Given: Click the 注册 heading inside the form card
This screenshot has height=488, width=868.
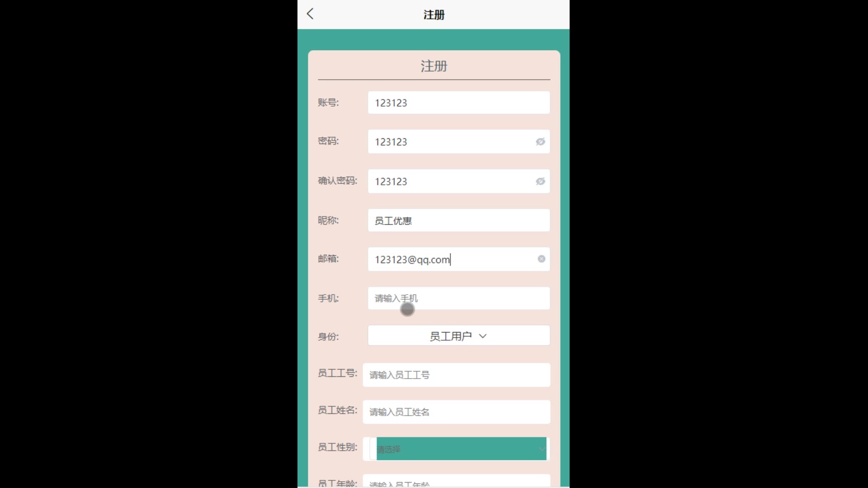Looking at the screenshot, I should pos(434,66).
